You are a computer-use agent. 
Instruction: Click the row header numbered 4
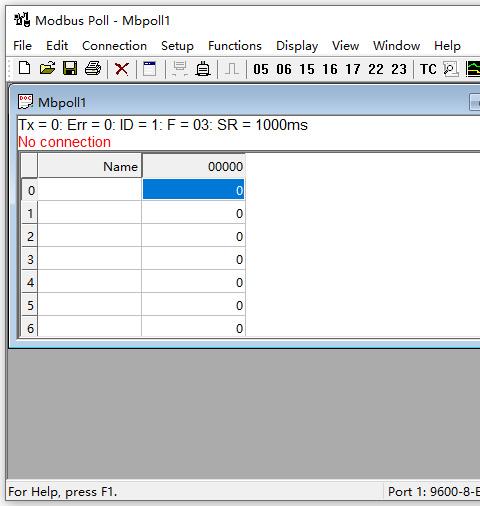click(30, 282)
